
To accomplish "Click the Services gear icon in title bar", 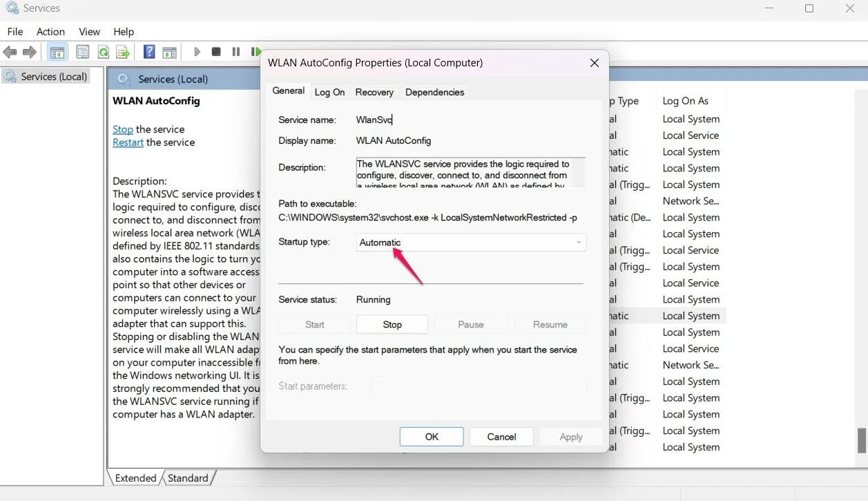I will click(12, 8).
